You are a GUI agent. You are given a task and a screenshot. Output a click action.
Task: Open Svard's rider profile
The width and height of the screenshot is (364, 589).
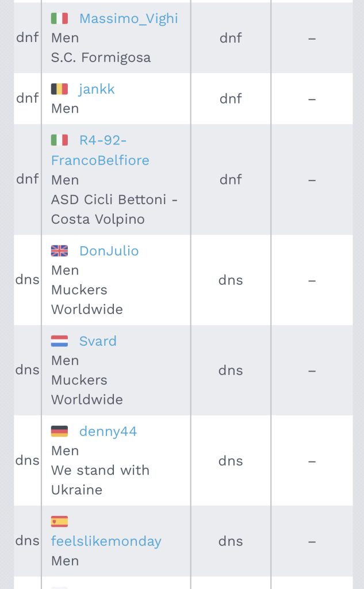pyautogui.click(x=98, y=341)
